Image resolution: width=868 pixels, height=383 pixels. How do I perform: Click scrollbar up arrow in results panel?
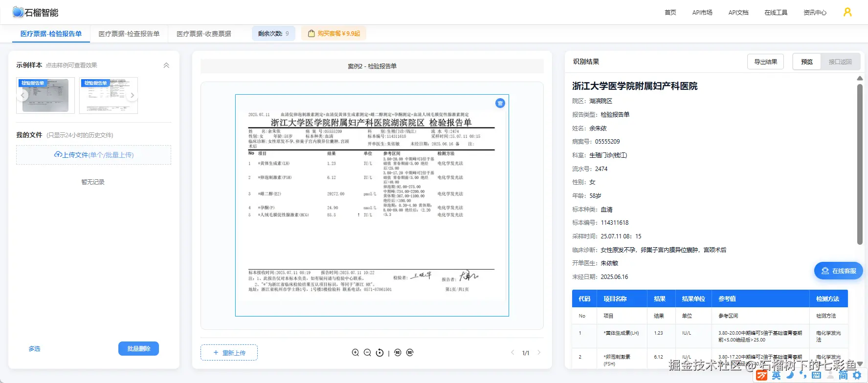pyautogui.click(x=860, y=78)
